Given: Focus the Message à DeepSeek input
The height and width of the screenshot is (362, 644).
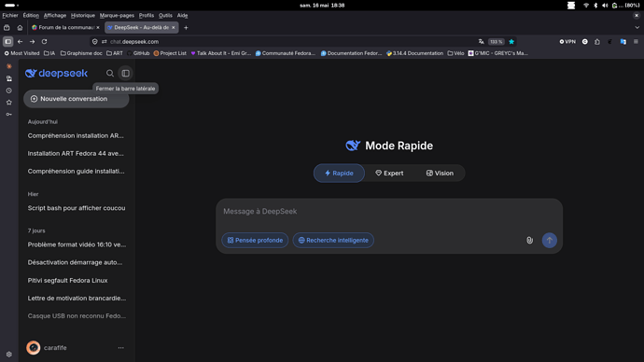Looking at the screenshot, I should point(389,212).
